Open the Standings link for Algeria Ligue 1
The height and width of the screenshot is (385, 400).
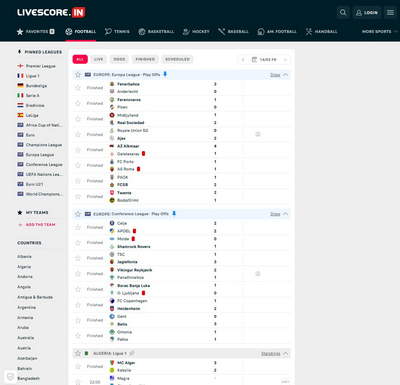tap(271, 353)
